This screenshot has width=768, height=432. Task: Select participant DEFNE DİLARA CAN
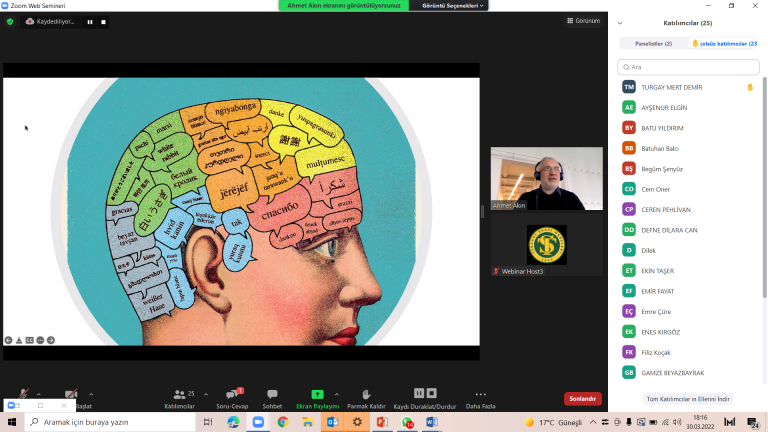tap(688, 230)
